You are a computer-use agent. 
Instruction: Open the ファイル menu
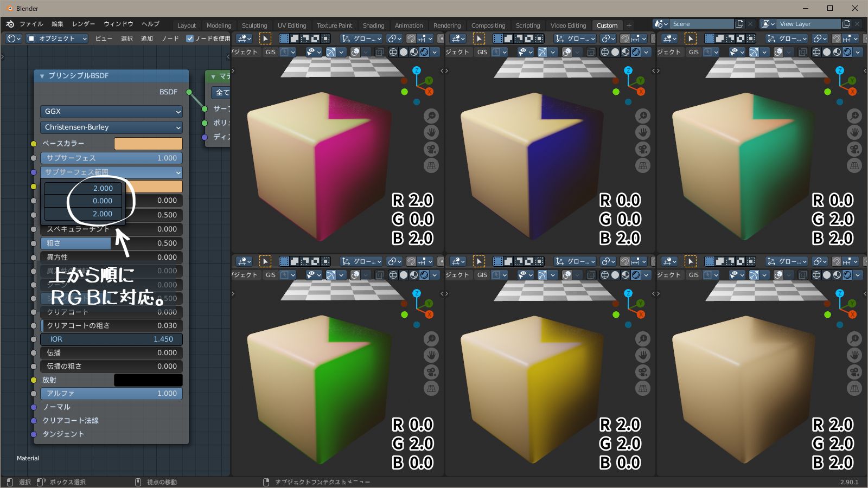pyautogui.click(x=31, y=24)
